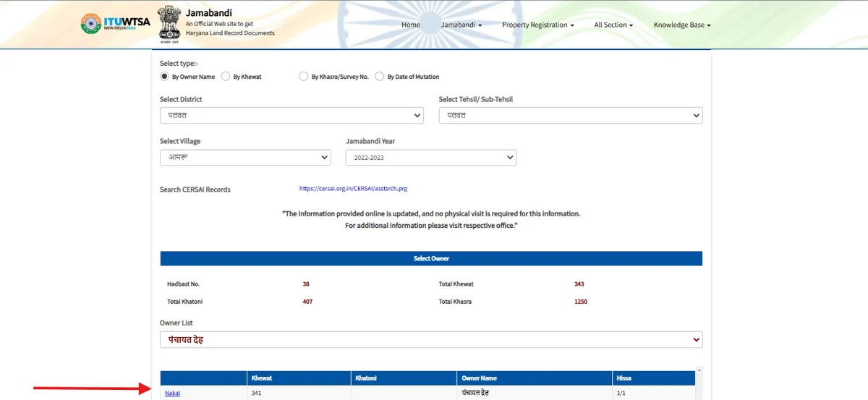Open the Property Registration menu
This screenshot has width=868, height=400.
[537, 25]
